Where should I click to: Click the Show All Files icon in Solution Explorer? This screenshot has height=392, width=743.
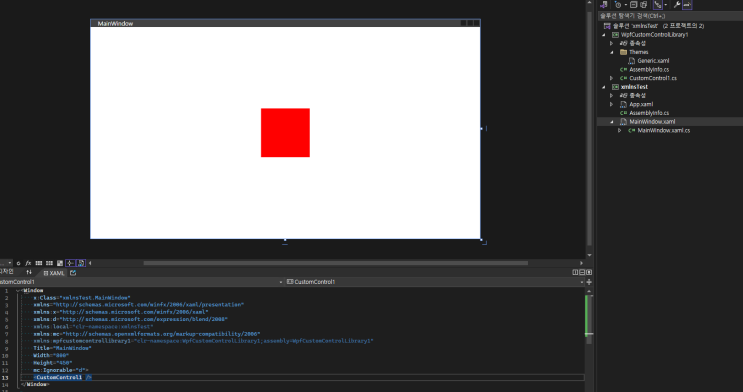(643, 5)
